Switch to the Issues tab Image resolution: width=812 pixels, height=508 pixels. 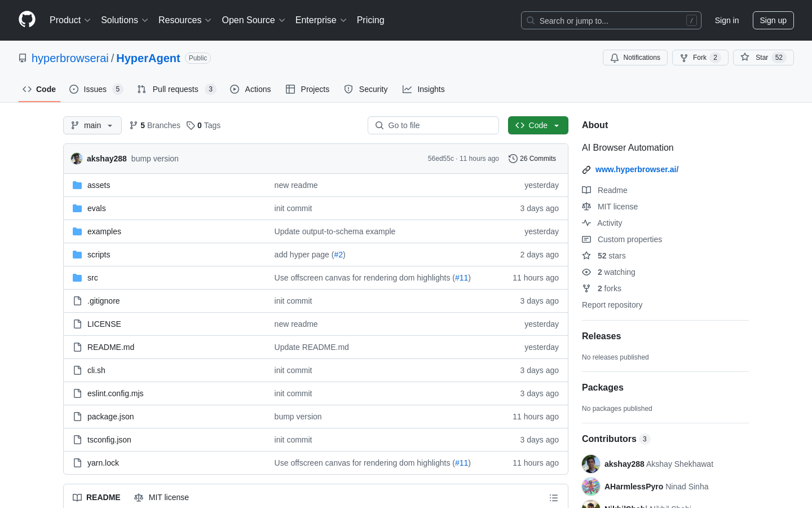coord(96,89)
